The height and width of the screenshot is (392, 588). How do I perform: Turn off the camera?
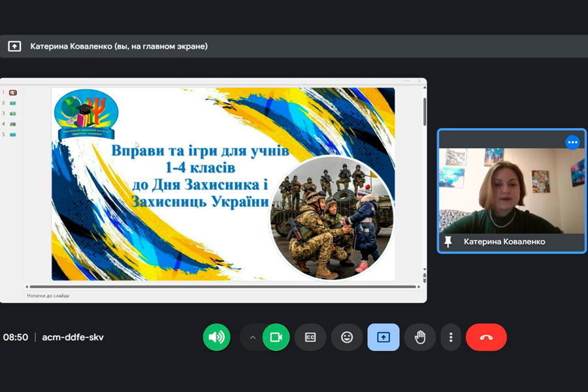tap(276, 337)
